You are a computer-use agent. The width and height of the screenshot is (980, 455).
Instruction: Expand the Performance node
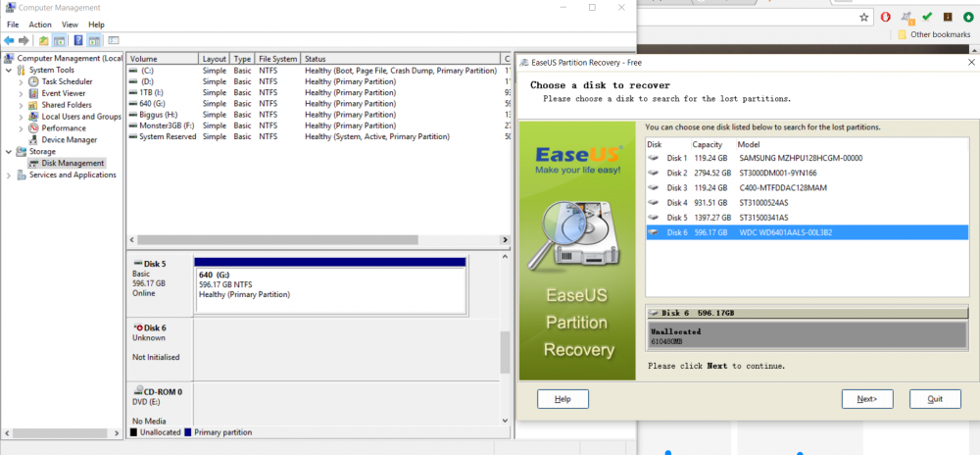[21, 128]
